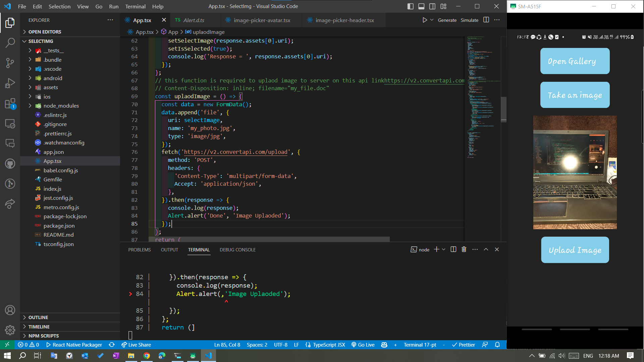The height and width of the screenshot is (362, 644).
Task: Open the Search view
Action: 10,43
